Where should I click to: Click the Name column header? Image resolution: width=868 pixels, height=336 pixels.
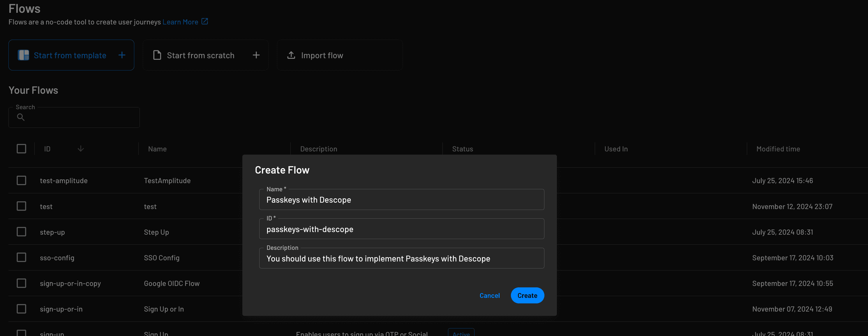tap(157, 148)
